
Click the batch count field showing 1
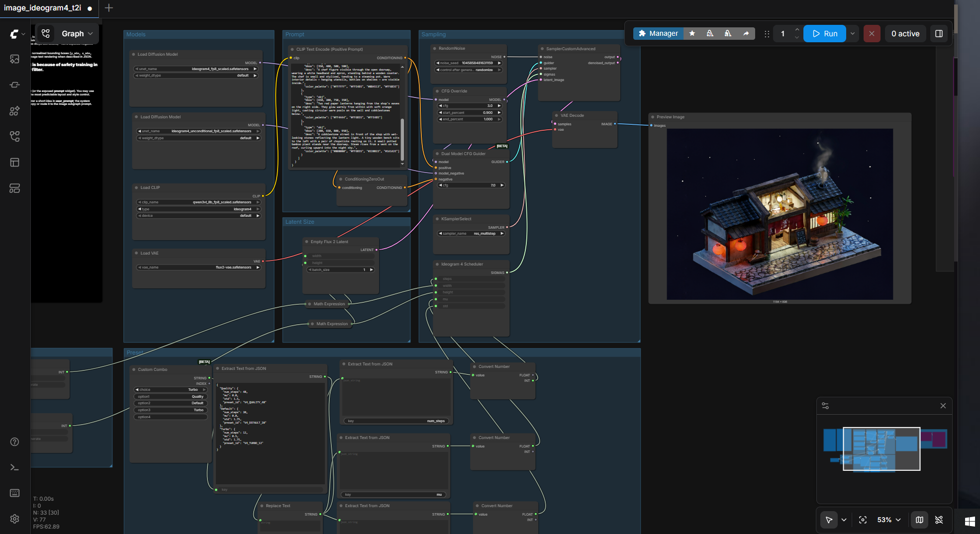click(783, 33)
